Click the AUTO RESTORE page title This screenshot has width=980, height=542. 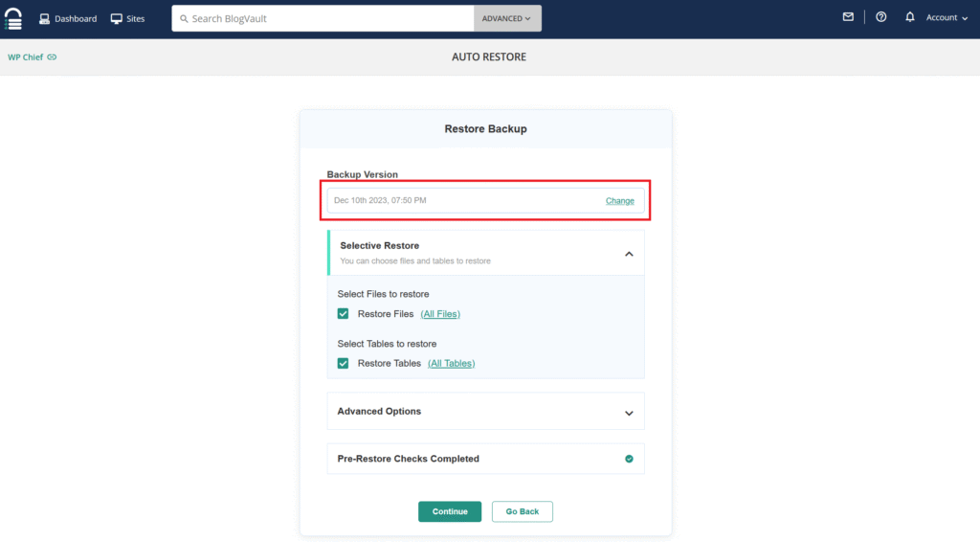[x=489, y=56]
